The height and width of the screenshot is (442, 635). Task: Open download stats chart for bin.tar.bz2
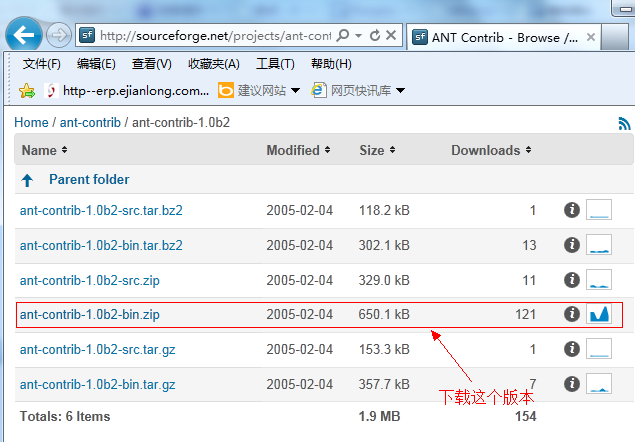pos(599,244)
